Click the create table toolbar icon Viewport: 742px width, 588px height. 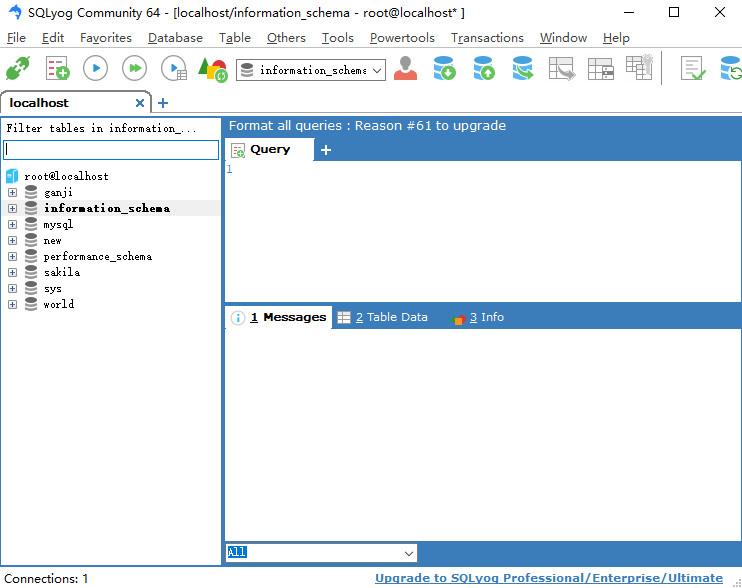coord(601,69)
